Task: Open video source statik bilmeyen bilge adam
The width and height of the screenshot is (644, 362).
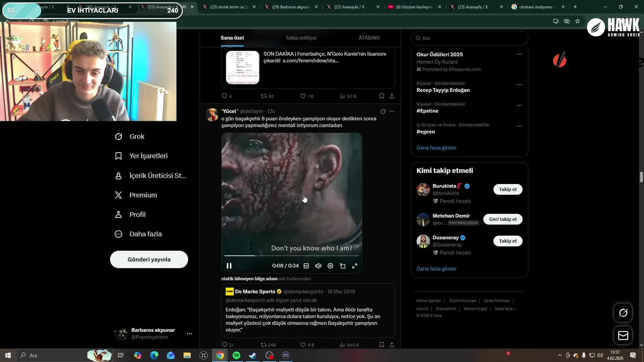Action: click(250, 279)
